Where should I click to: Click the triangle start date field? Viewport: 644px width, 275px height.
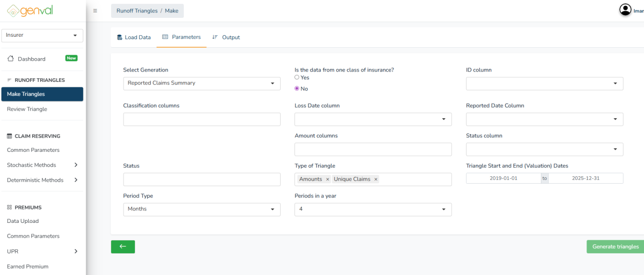(x=503, y=178)
